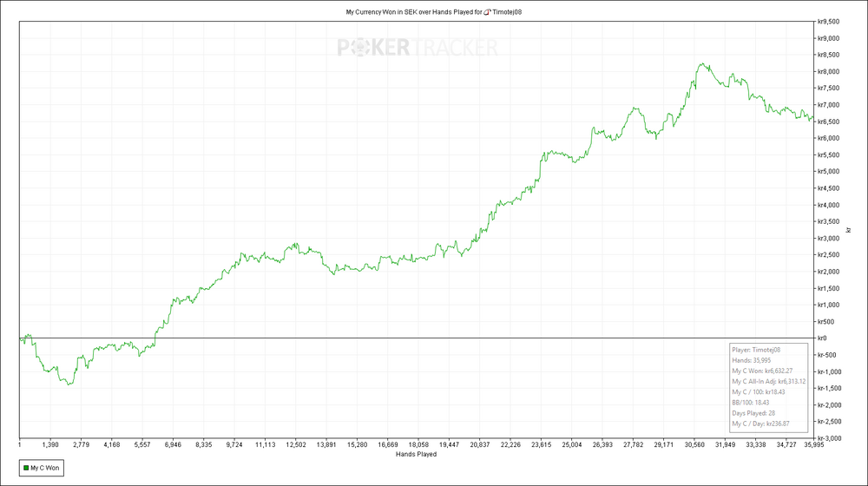The height and width of the screenshot is (486, 868).
Task: Click the 1,390 x-axis tick label
Action: [x=50, y=444]
